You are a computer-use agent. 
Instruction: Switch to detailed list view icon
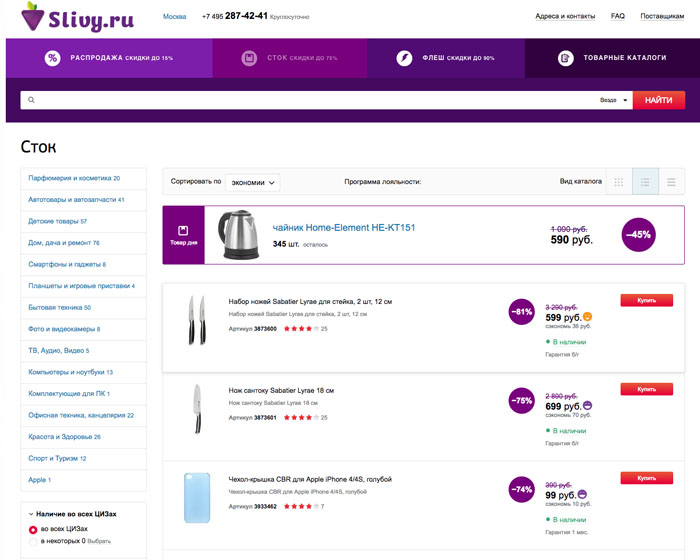[x=645, y=182]
